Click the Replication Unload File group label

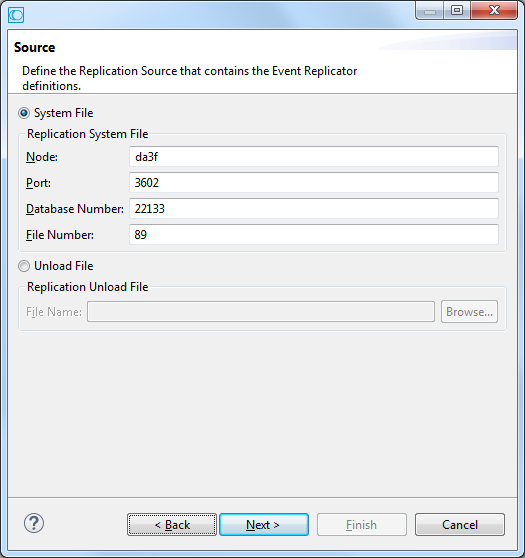pyautogui.click(x=88, y=287)
